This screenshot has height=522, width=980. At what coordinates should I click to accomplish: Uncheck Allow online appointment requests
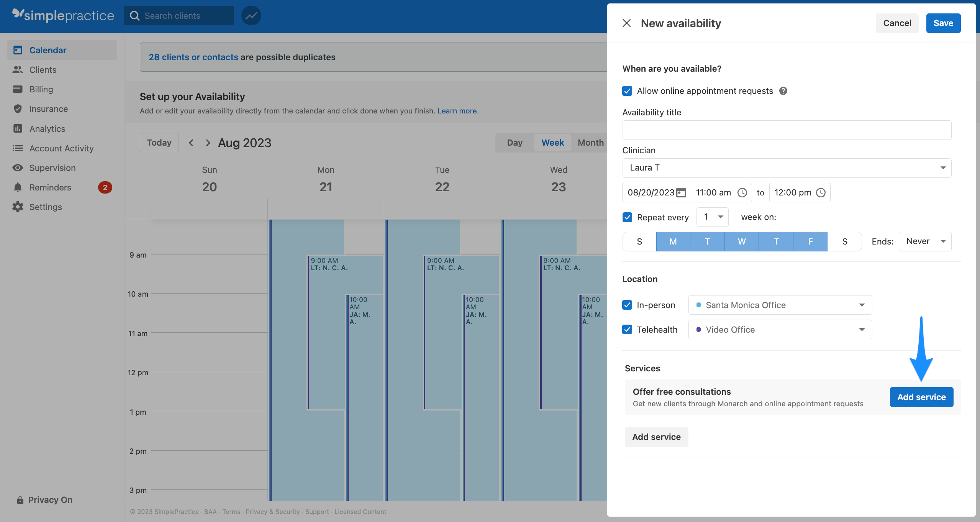[627, 91]
